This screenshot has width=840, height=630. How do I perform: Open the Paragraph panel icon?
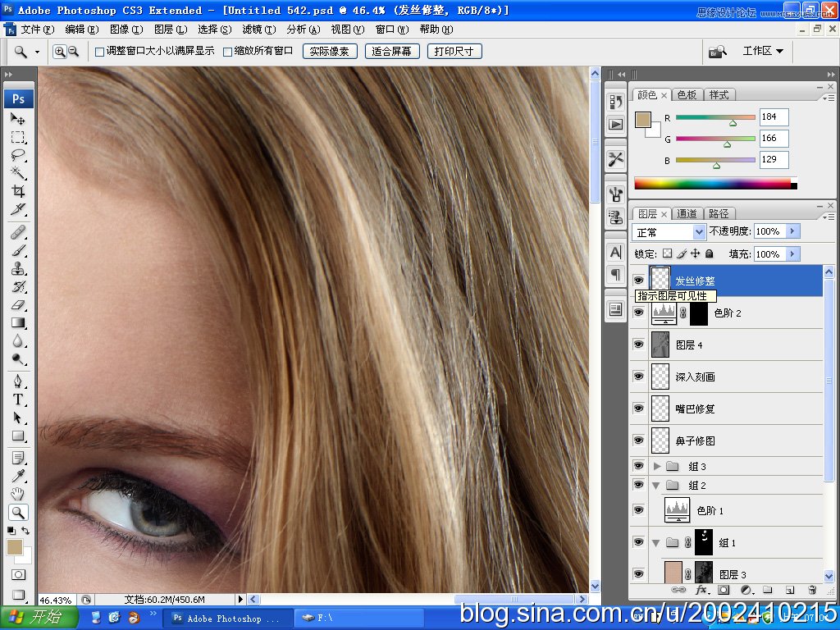(615, 274)
